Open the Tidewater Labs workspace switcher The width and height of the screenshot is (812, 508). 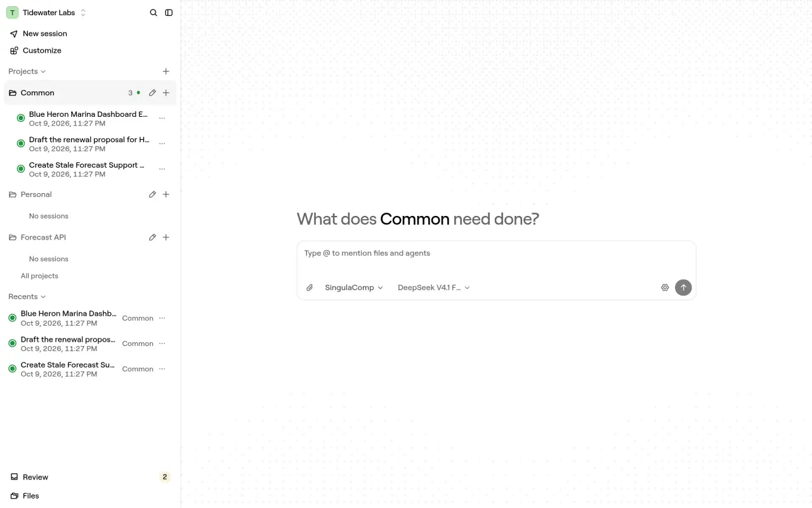46,13
